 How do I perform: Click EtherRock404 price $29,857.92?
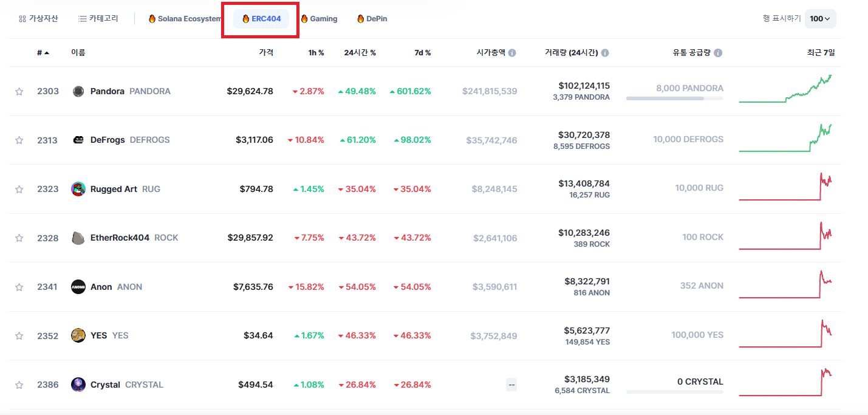[x=250, y=238]
